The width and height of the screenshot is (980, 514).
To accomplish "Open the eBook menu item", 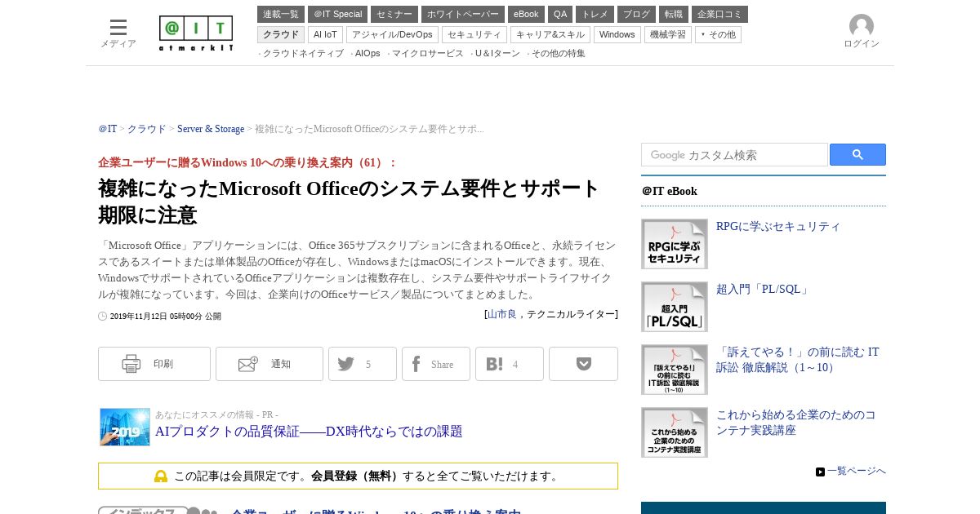I will pyautogui.click(x=526, y=14).
